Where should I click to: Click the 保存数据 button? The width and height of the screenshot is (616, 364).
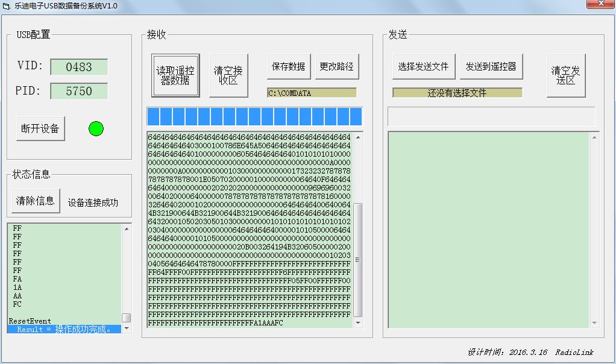289,66
